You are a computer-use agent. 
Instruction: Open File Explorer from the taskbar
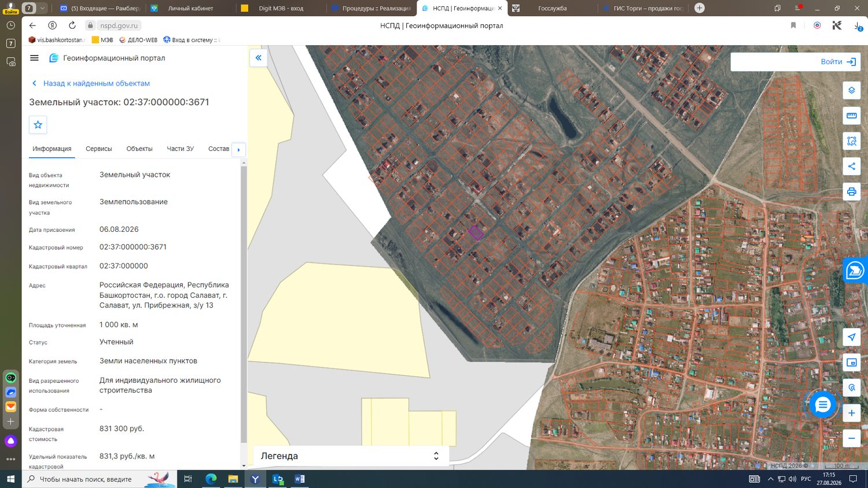[x=233, y=479]
